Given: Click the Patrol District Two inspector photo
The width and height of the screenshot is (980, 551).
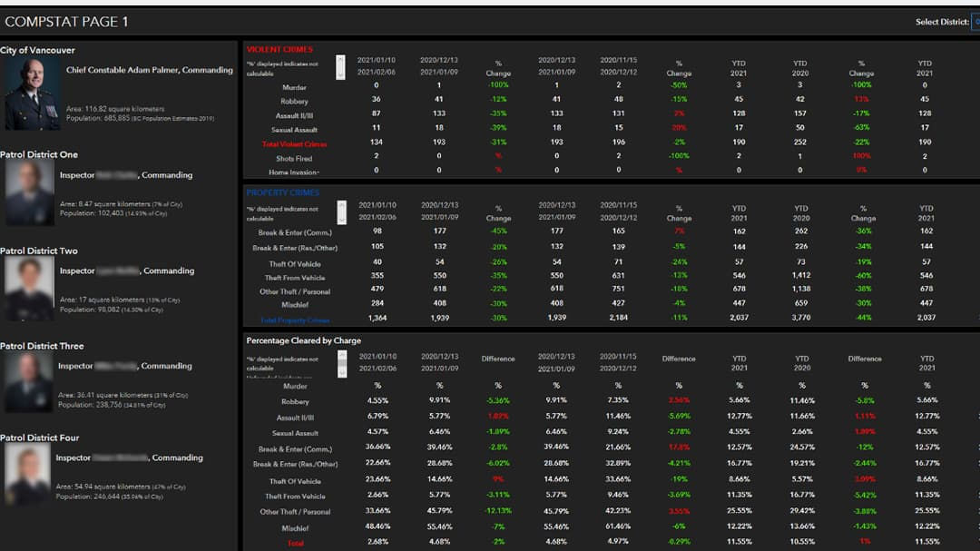Looking at the screenshot, I should 27,289.
